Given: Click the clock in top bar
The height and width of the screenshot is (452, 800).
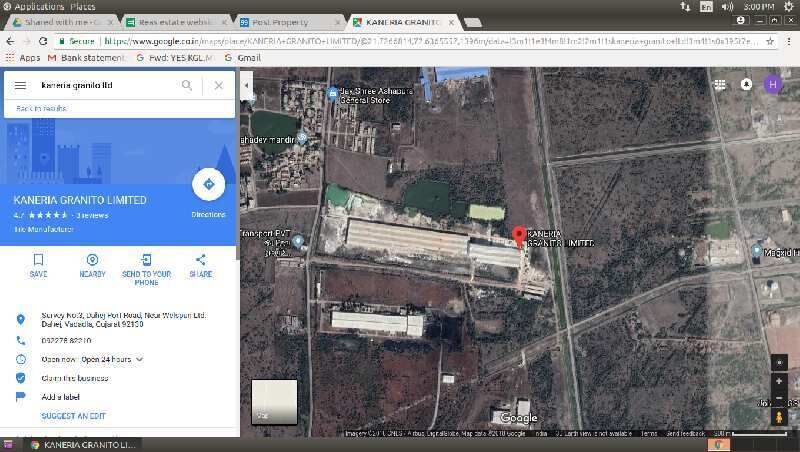Looking at the screenshot, I should pyautogui.click(x=759, y=7).
